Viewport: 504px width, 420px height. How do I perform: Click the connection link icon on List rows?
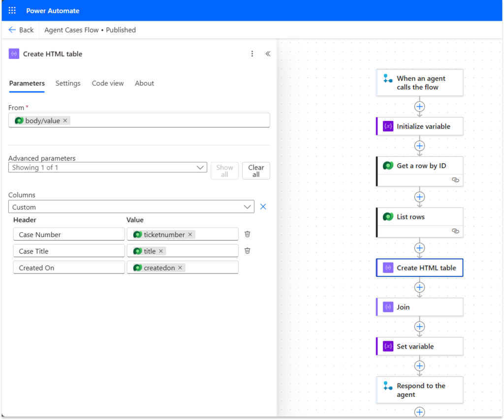[455, 231]
